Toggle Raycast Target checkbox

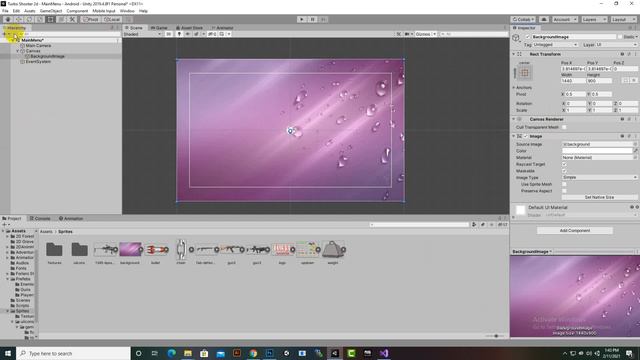564,164
